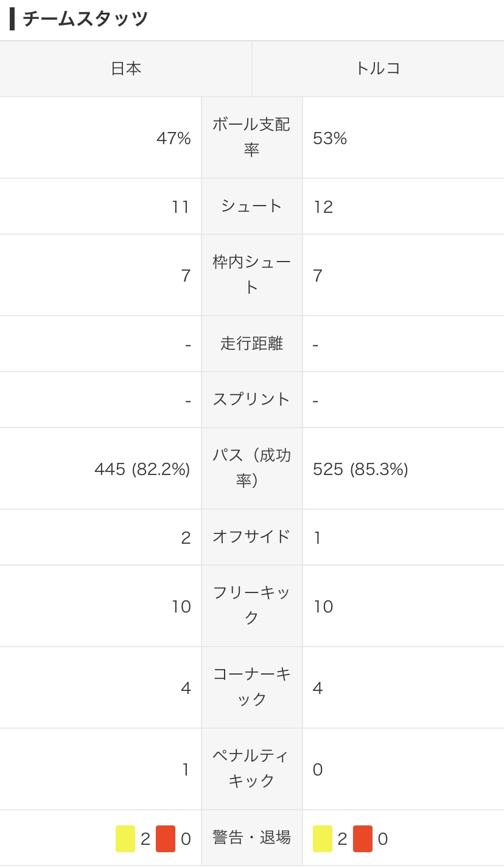Click Japan's 445 (82.2%) pass value
The width and height of the screenshot is (504, 868).
pos(142,469)
